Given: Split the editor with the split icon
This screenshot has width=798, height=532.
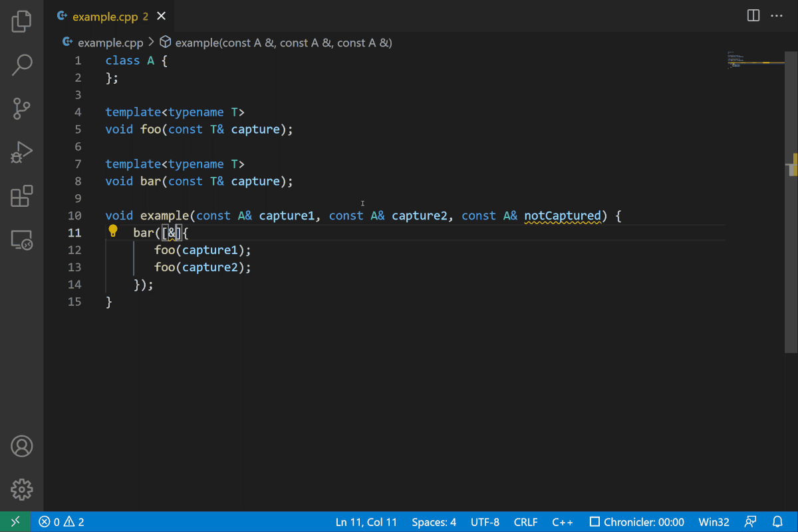Looking at the screenshot, I should (753, 15).
